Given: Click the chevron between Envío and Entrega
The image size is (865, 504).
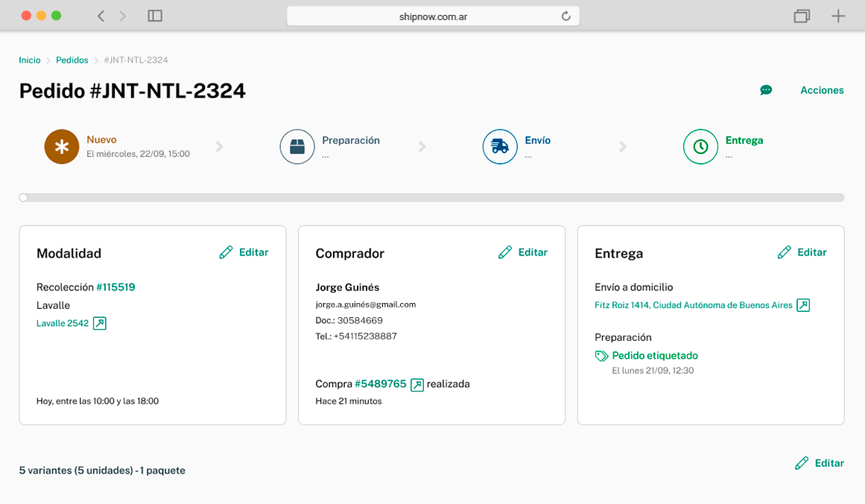Looking at the screenshot, I should (623, 147).
